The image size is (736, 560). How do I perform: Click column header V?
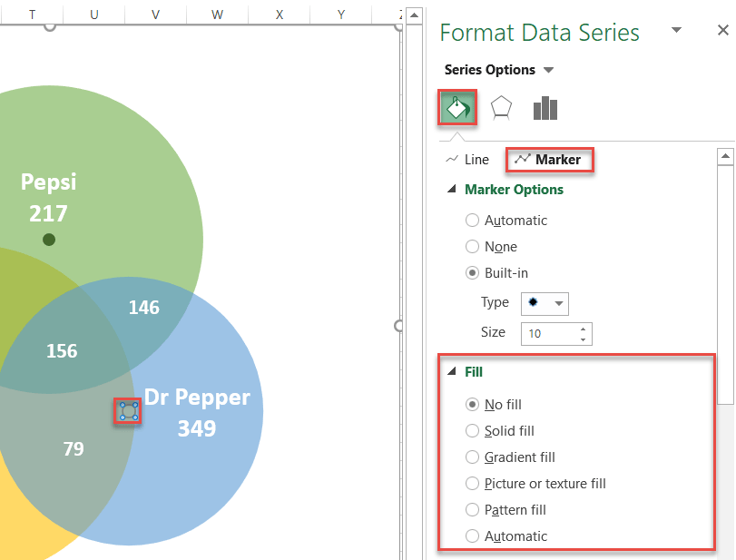pyautogui.click(x=155, y=15)
